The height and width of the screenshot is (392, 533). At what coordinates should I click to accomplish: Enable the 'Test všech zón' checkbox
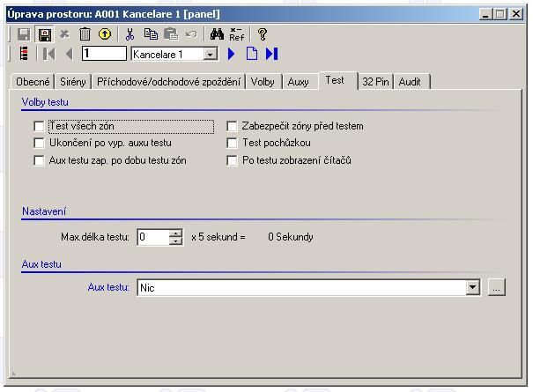[39, 126]
